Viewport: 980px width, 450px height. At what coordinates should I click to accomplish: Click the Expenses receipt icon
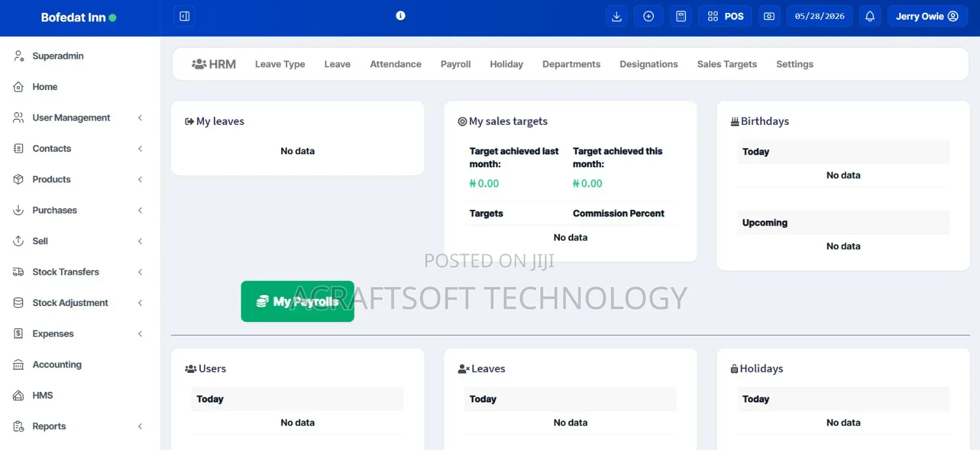click(x=19, y=334)
